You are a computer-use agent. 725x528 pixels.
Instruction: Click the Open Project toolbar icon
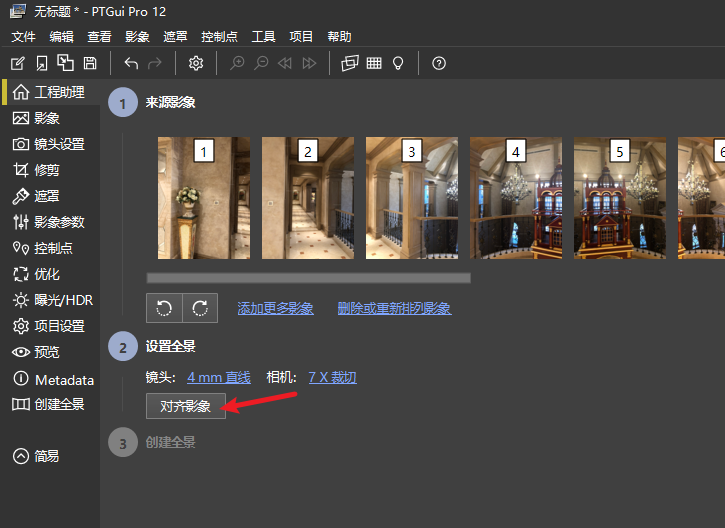(42, 63)
